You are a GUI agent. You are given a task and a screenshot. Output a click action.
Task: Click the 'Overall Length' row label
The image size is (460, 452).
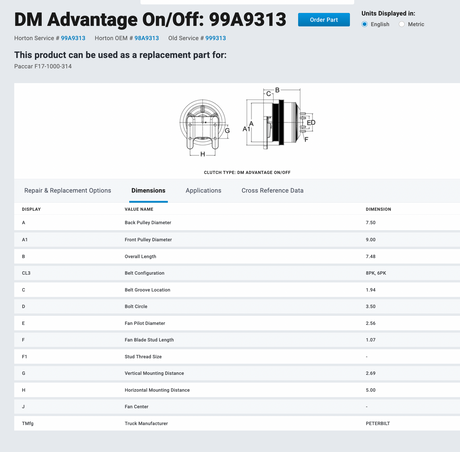pyautogui.click(x=140, y=256)
